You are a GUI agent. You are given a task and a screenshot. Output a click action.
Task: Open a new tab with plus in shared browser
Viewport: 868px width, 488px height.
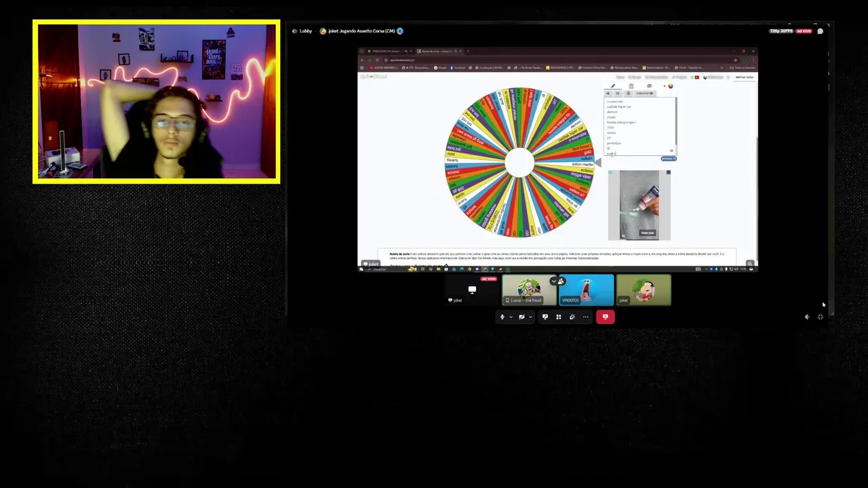coord(468,51)
